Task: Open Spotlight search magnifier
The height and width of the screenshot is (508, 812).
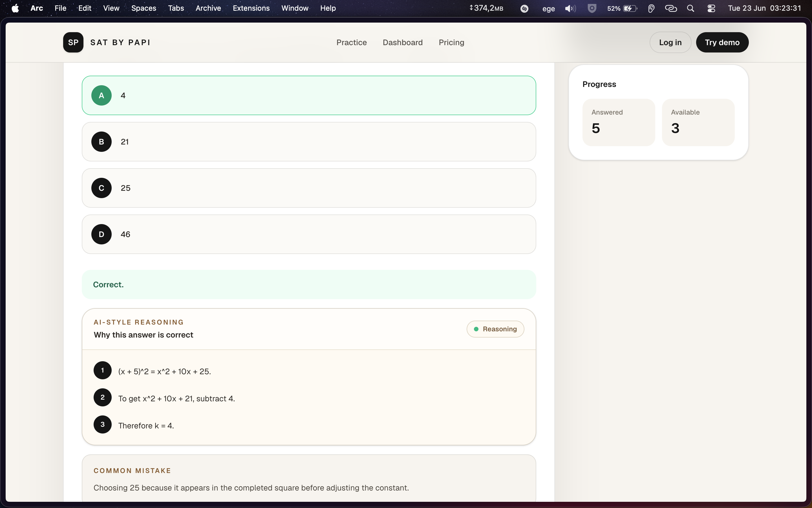Action: (x=690, y=8)
